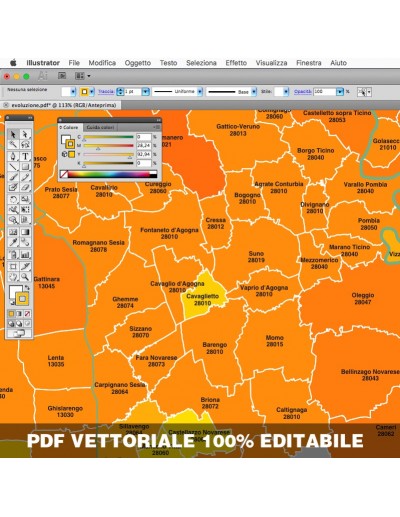Open the Opacità transparency link

(x=303, y=92)
